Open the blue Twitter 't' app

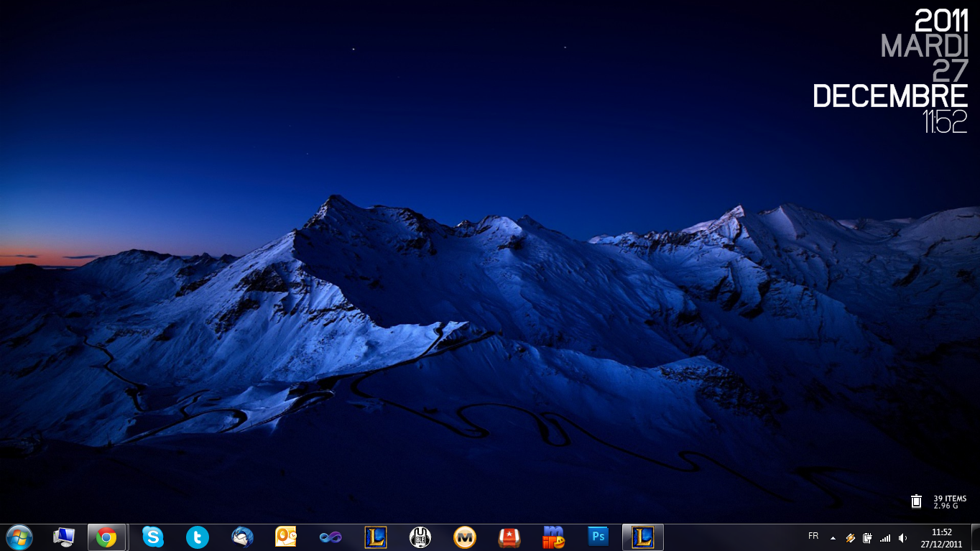tap(197, 537)
